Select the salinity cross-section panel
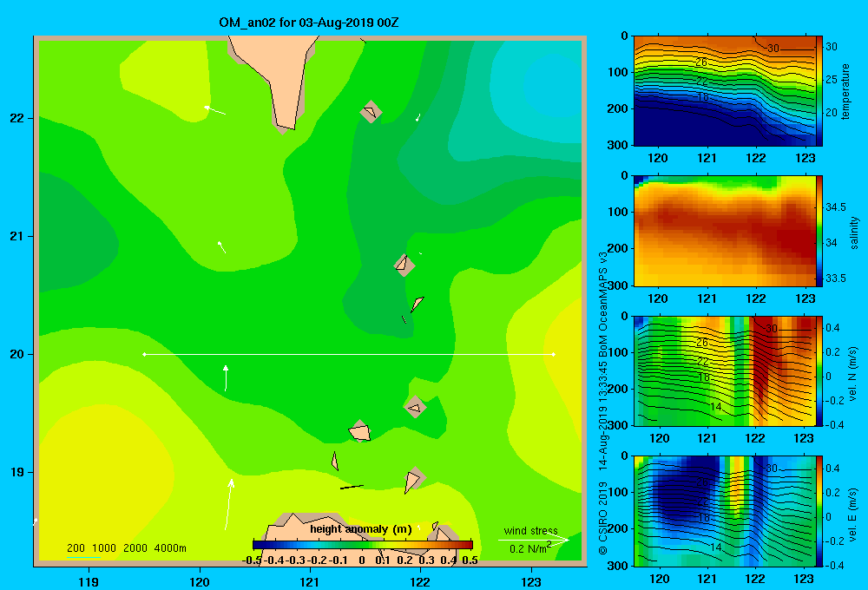868x590 pixels. click(725, 231)
